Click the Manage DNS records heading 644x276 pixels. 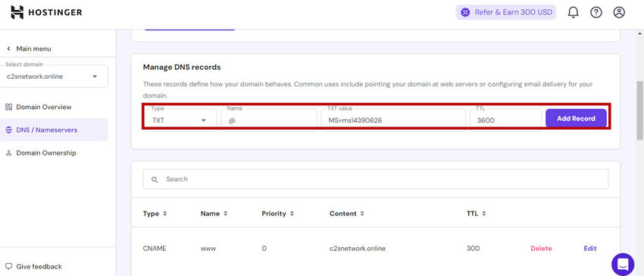[182, 67]
